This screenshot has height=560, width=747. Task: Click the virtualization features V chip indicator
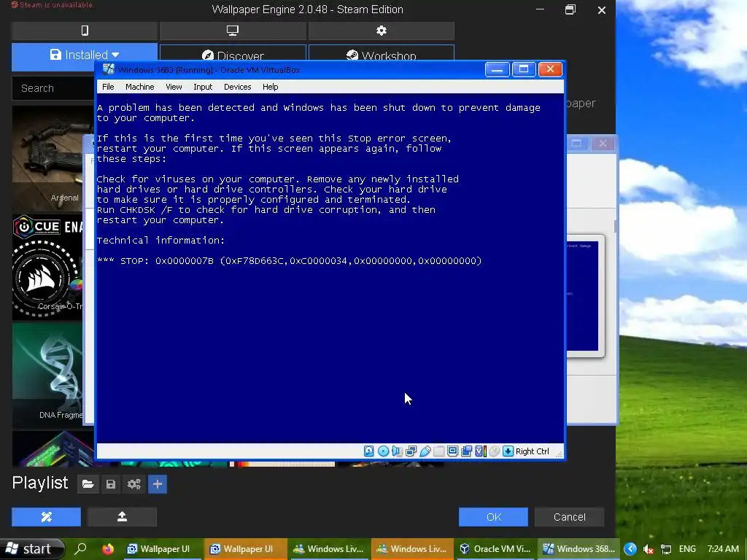click(x=480, y=451)
